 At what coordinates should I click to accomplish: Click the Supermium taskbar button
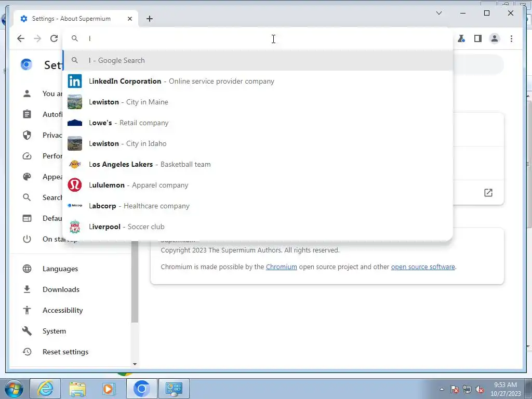click(141, 389)
